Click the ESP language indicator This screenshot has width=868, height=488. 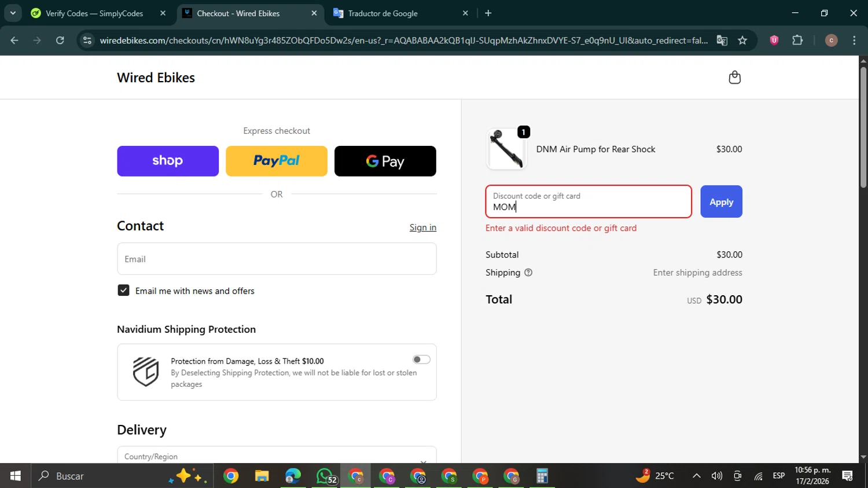779,476
